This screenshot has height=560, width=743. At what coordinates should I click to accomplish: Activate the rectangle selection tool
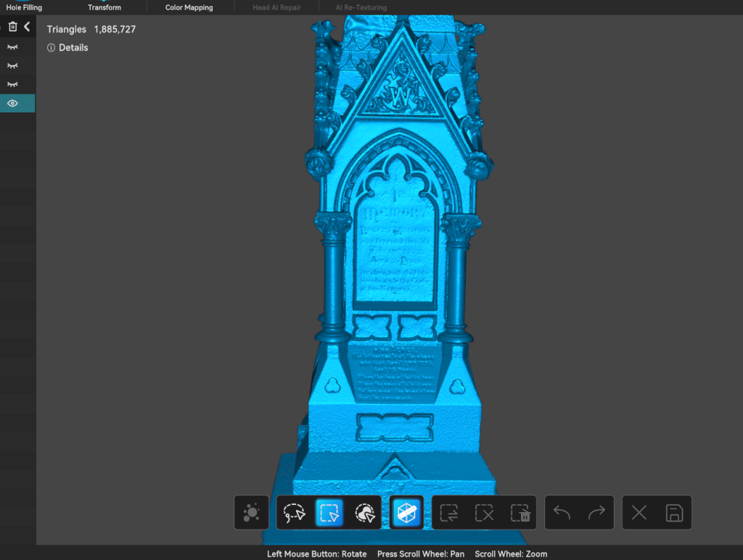point(329,514)
